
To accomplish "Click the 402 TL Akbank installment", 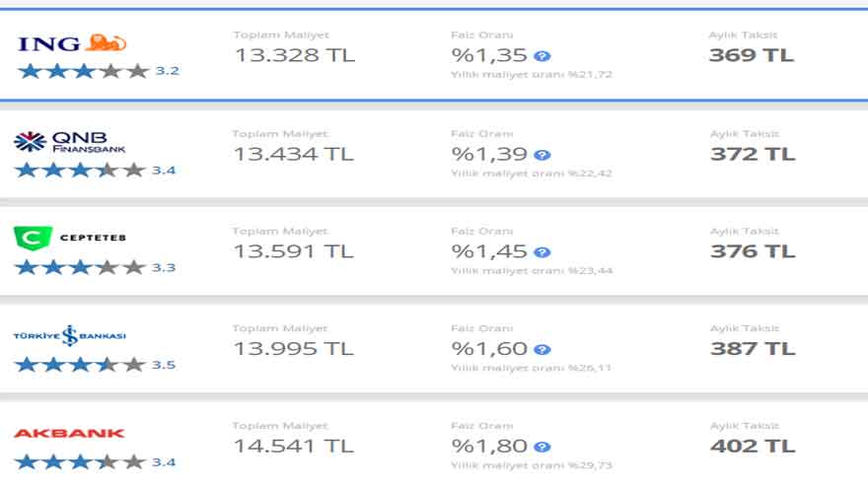I will [x=752, y=446].
